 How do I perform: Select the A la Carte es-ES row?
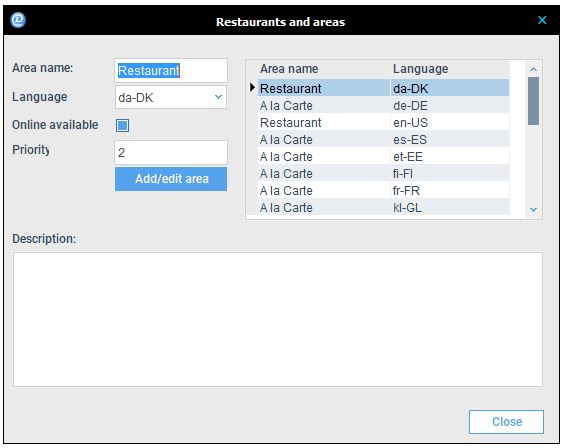tap(384, 139)
